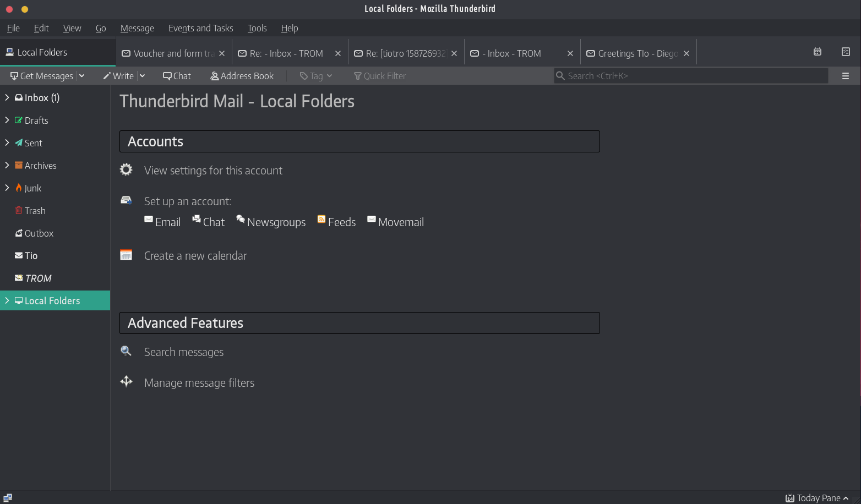Set up a Movemail account
861x504 pixels.
[395, 222]
